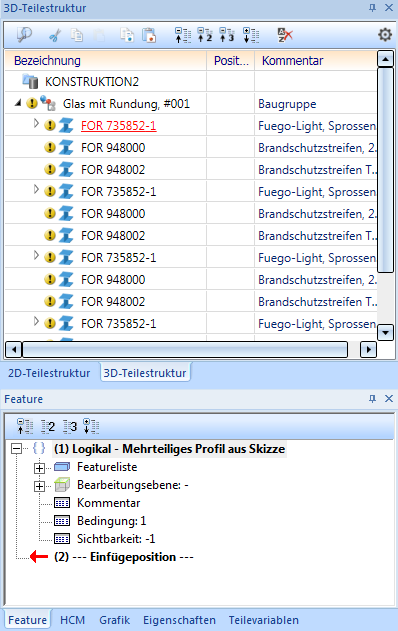Expand the Bearbeitungsebene node
Viewport: 398px width, 631px height.
(x=39, y=486)
